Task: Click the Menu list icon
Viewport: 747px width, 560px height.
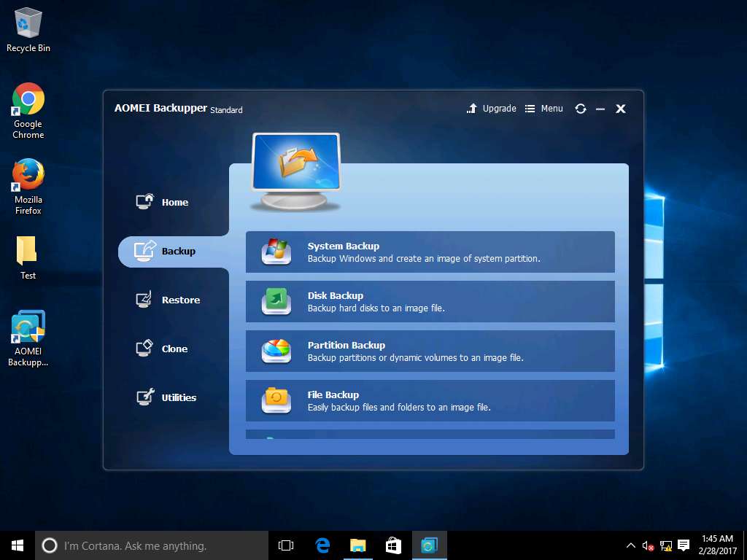Action: 530,109
